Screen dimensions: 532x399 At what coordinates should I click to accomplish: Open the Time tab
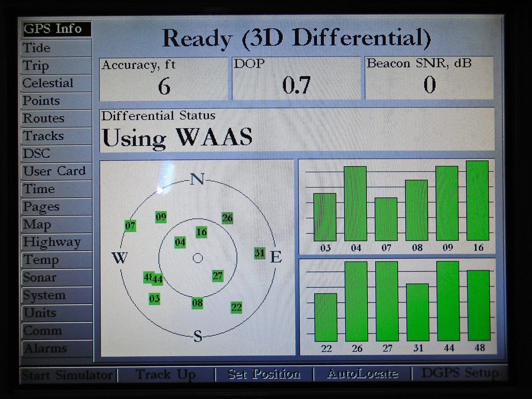[57, 189]
